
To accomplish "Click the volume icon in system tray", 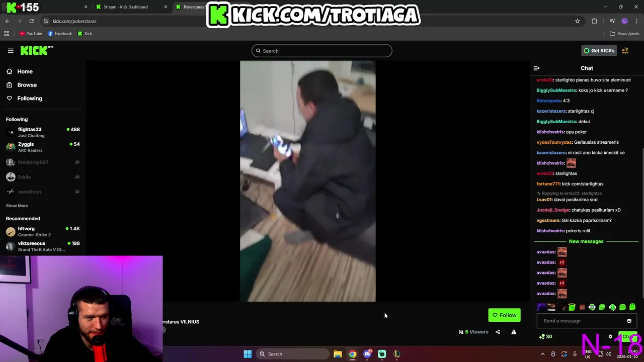I will (608, 354).
